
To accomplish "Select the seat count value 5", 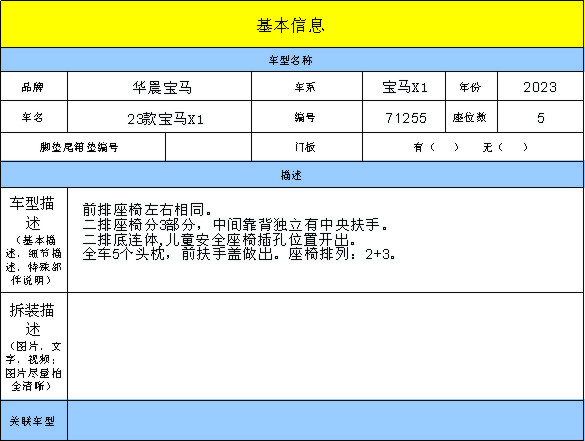I will [540, 117].
